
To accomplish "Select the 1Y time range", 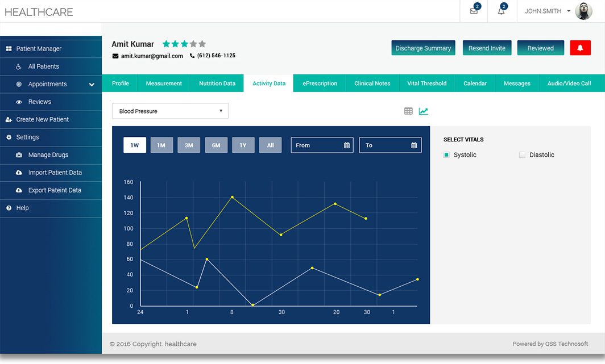I will tap(243, 145).
